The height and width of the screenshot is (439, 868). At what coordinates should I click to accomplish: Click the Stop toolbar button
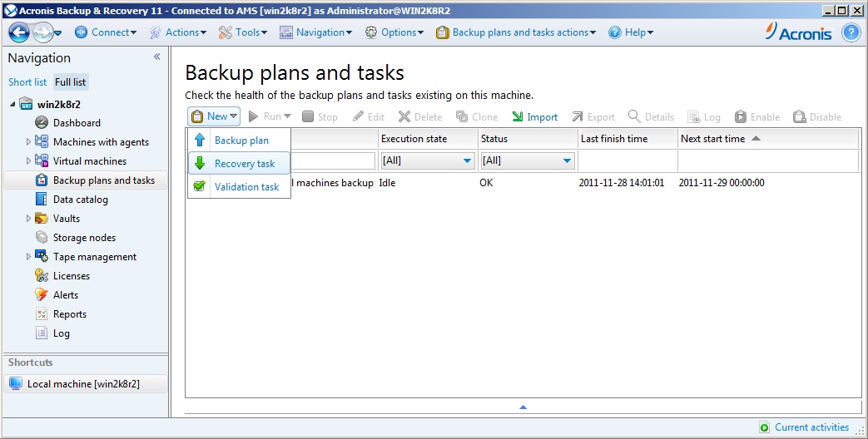click(320, 116)
